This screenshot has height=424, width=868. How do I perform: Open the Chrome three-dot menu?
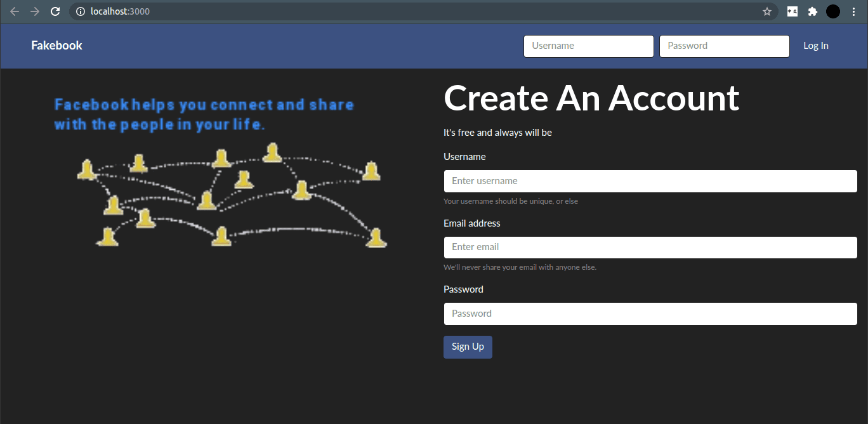[x=853, y=11]
